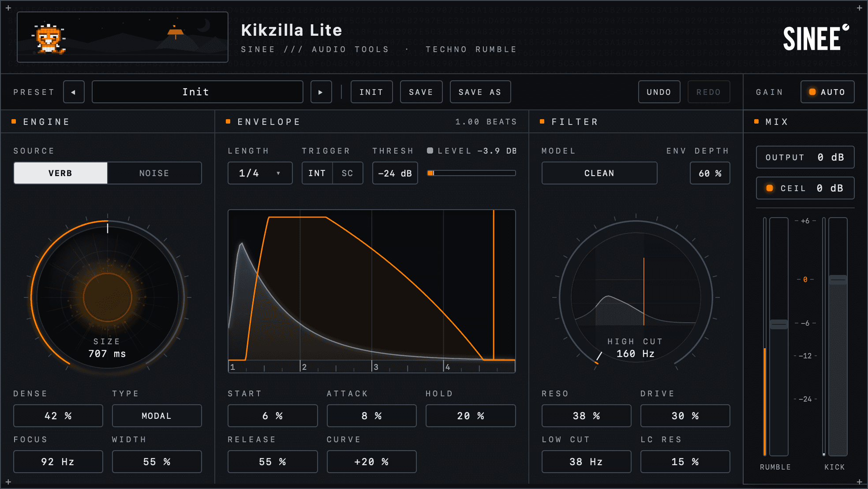Viewport: 868px width, 489px height.
Task: Go to the next preset arrow
Action: pyautogui.click(x=321, y=92)
